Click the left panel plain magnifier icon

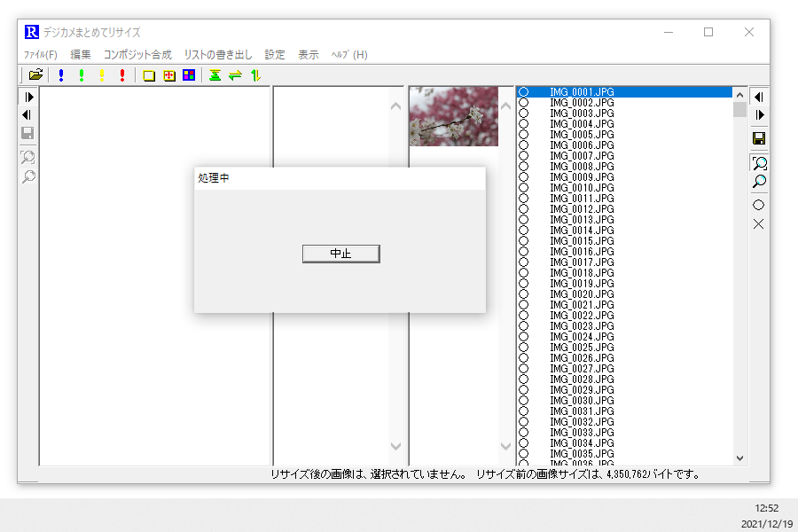pos(28,176)
